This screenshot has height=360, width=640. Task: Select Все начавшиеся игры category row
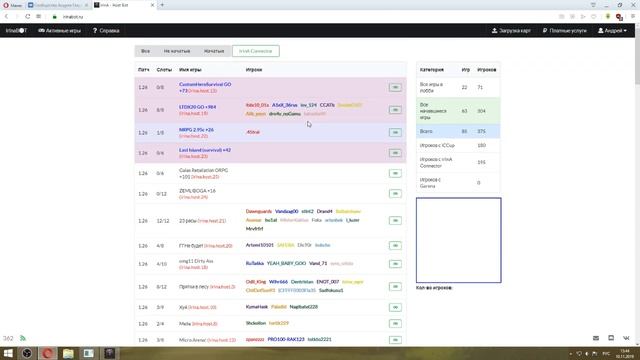coord(458,111)
